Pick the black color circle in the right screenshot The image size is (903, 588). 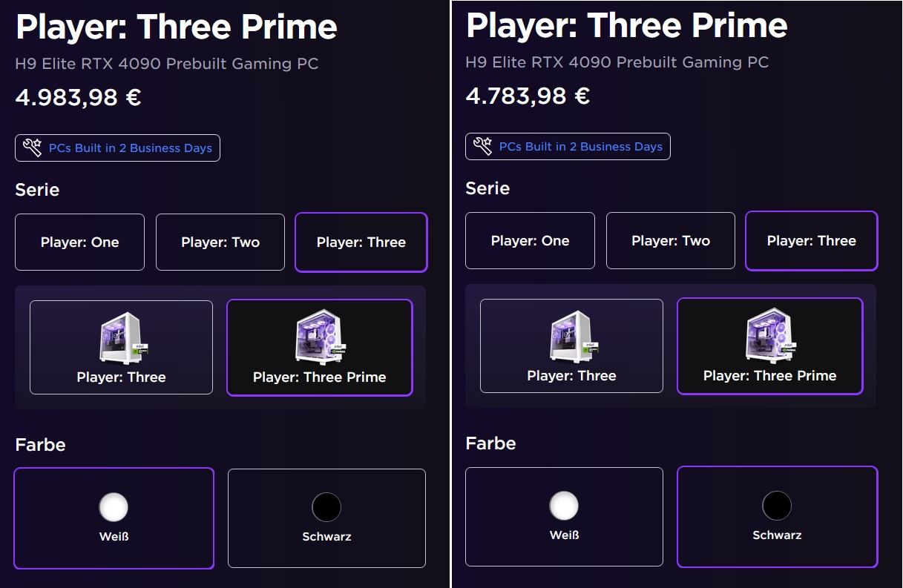[777, 506]
